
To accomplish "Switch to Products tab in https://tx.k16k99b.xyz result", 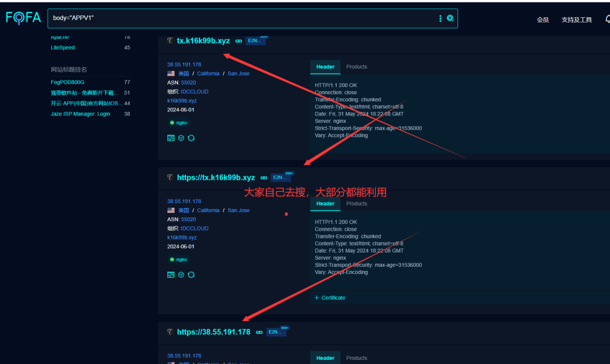I will point(357,204).
